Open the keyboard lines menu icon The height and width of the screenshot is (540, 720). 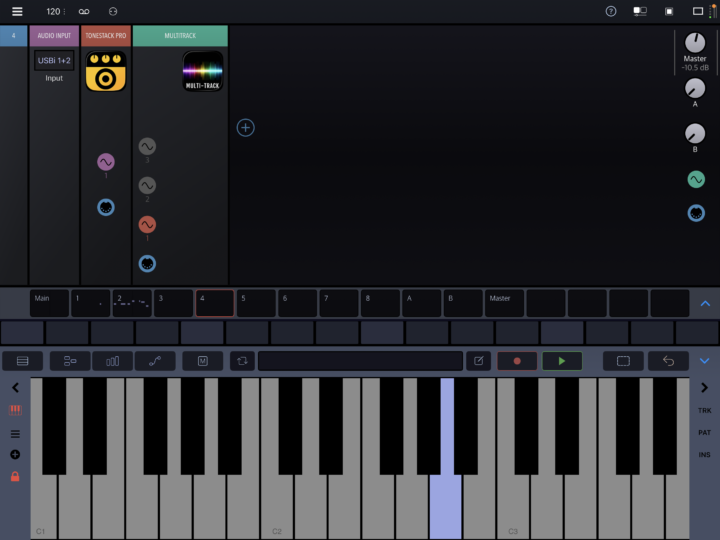[15, 434]
